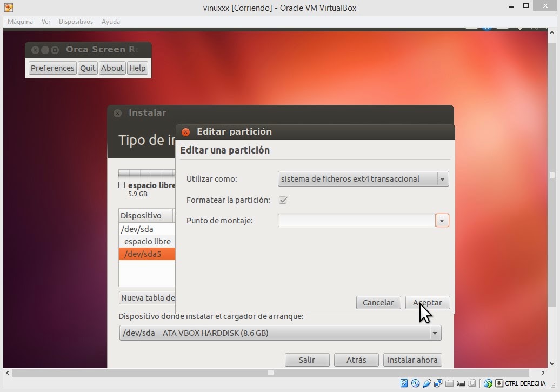560x392 pixels.
Task: Click the host key down-arrow icon near CTRL DERECHA
Action: (x=499, y=383)
